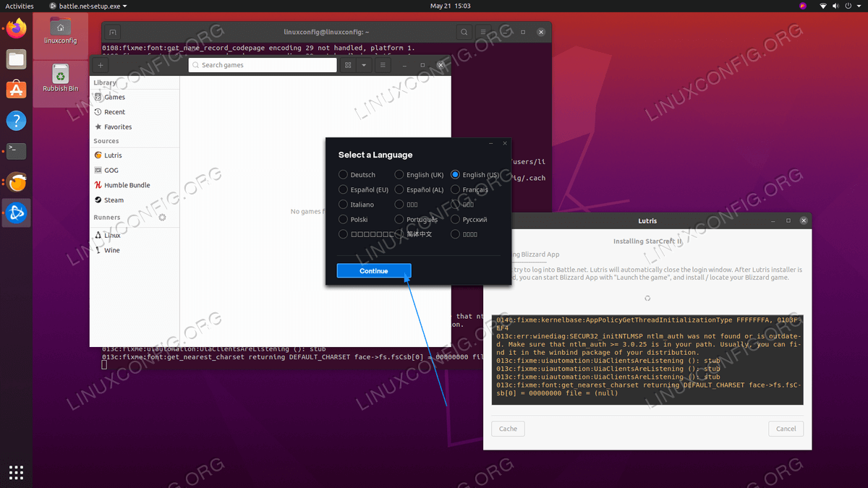Image resolution: width=868 pixels, height=488 pixels.
Task: Select Français as the language
Action: point(455,190)
